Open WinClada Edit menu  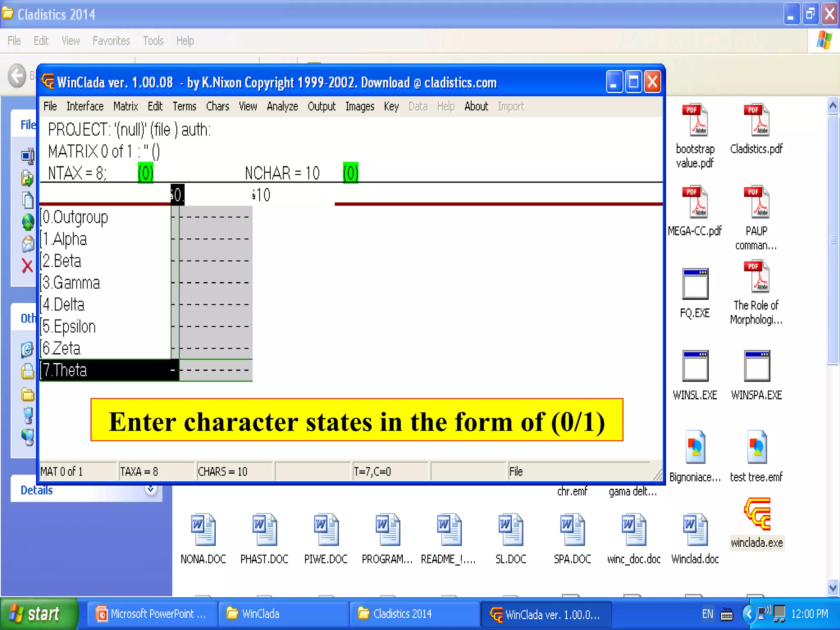click(155, 107)
